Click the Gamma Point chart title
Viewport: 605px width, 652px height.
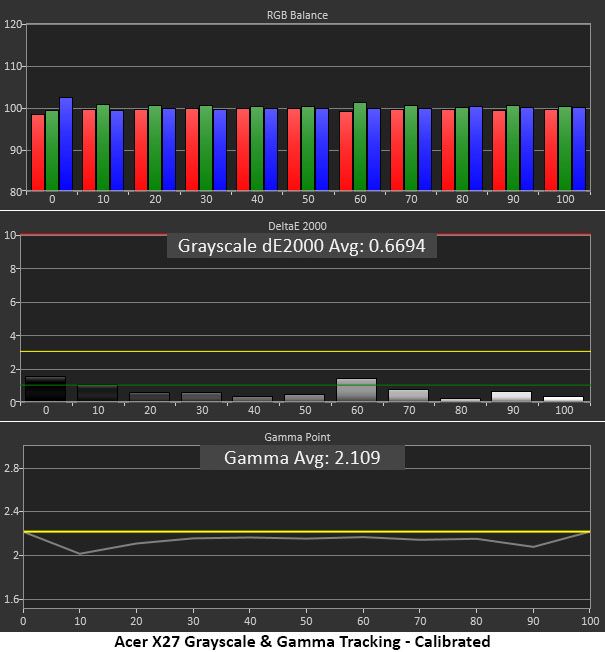coord(297,437)
